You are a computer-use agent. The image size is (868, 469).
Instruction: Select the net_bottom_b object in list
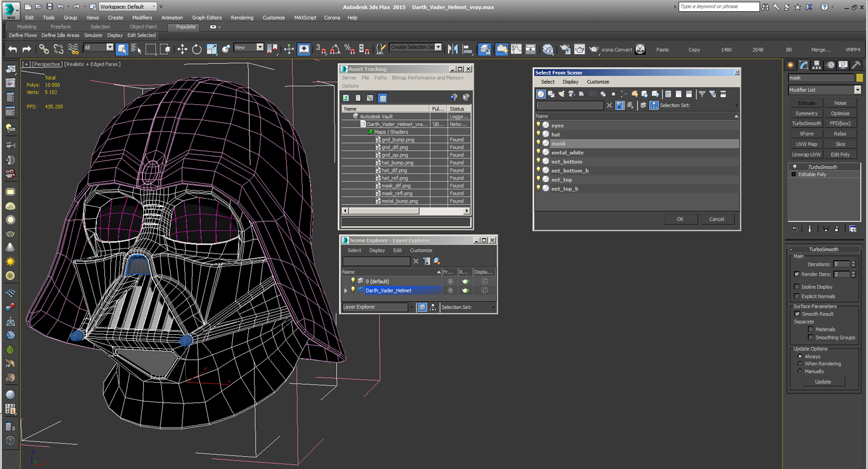point(569,171)
